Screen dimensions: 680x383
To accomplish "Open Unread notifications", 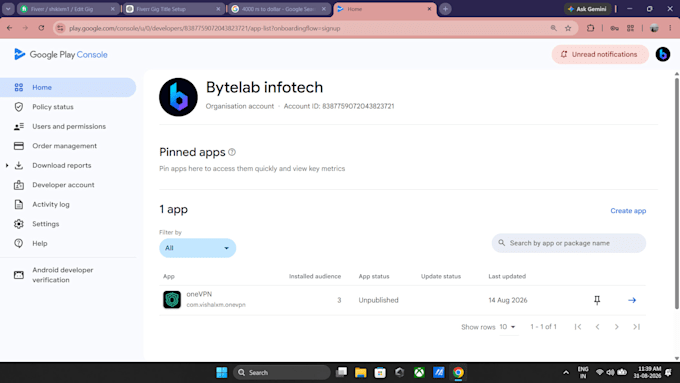I will 600,54.
